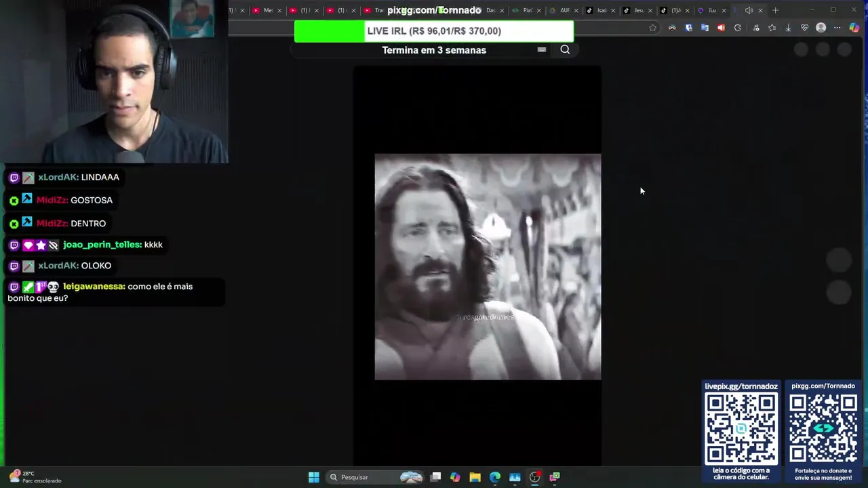Open OBS Studio on taskbar
868x488 pixels.
coord(534,477)
